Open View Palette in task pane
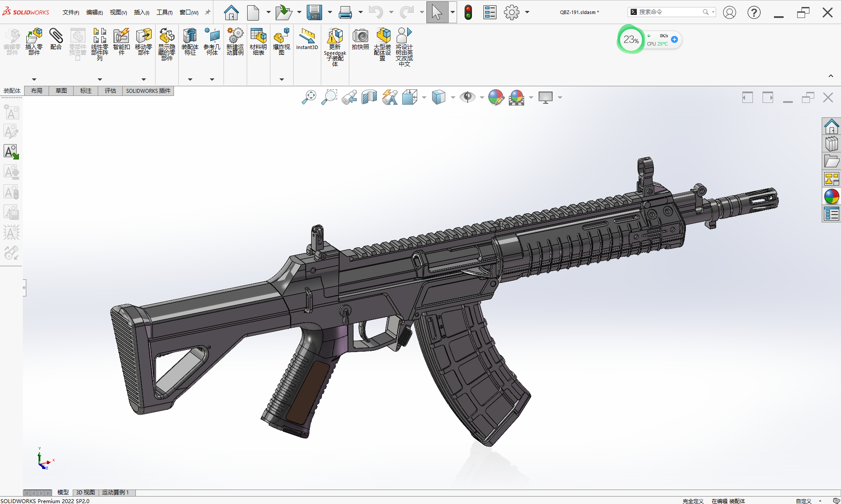 pyautogui.click(x=831, y=179)
